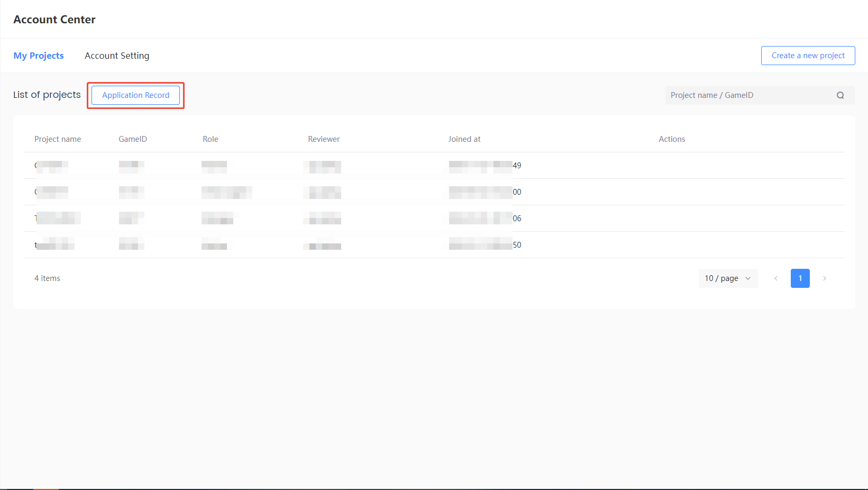The image size is (868, 490).
Task: Expand the 10 / page dropdown
Action: [727, 278]
